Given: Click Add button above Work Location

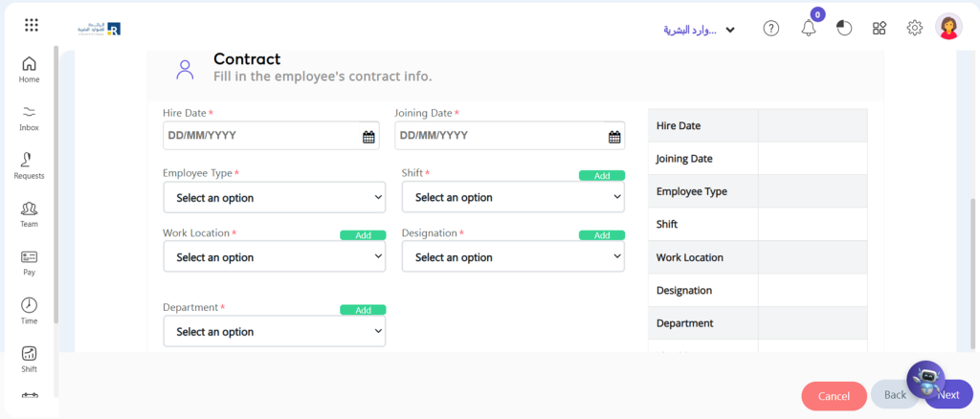Looking at the screenshot, I should (363, 235).
